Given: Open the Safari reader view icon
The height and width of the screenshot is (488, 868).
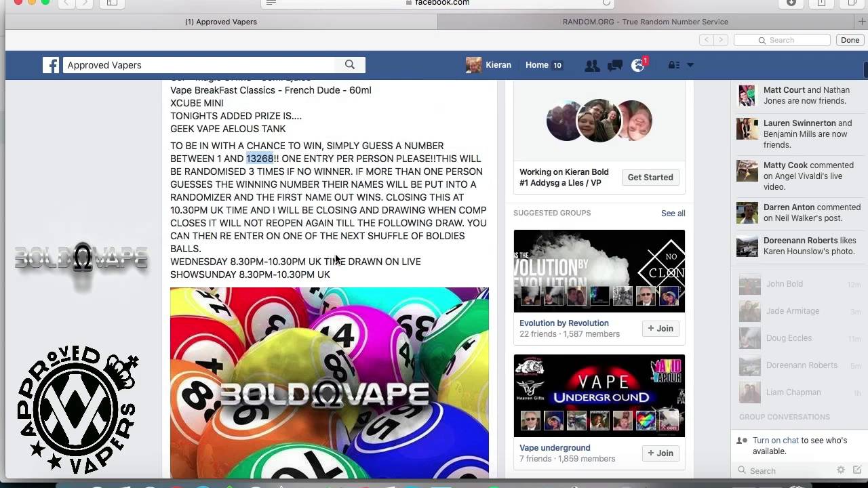Looking at the screenshot, I should pos(271,3).
